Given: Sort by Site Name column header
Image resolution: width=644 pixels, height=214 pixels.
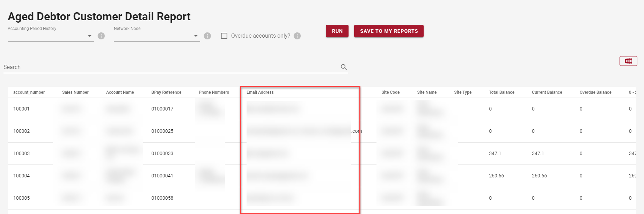Looking at the screenshot, I should [x=427, y=92].
